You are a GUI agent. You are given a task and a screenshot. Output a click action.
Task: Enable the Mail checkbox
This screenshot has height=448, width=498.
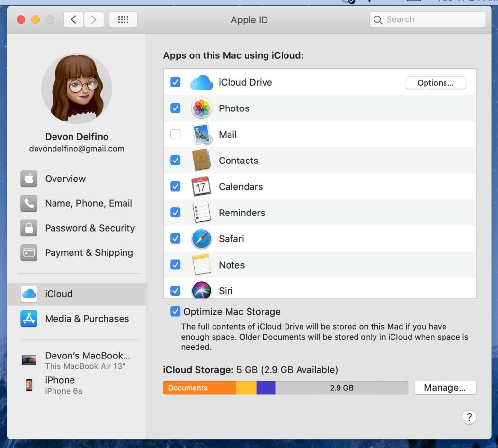click(175, 134)
